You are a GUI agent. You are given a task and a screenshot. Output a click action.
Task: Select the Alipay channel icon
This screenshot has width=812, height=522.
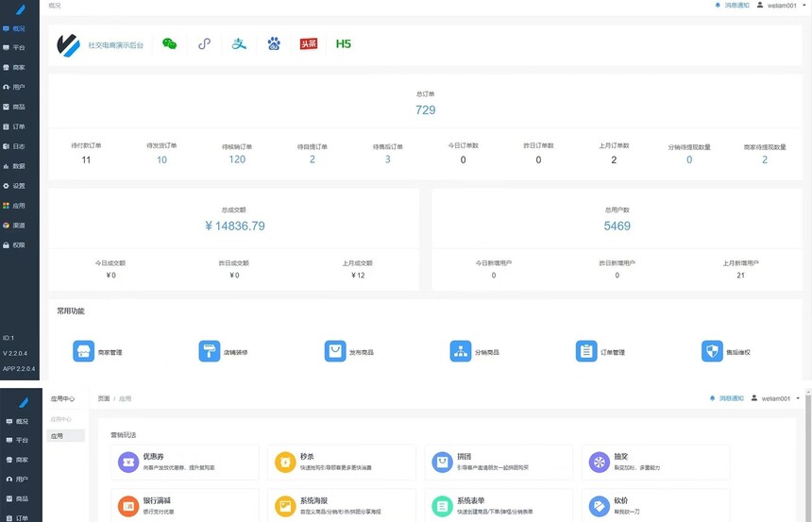240,43
